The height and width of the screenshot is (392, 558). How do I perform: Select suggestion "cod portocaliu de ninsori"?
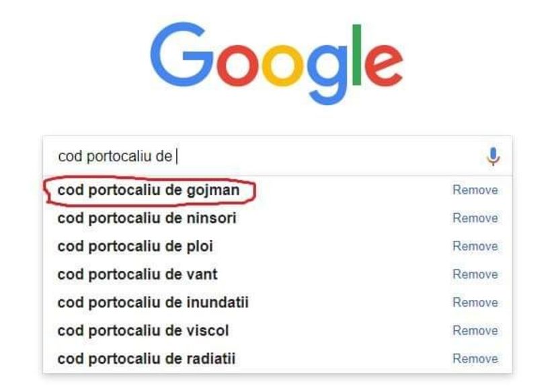147,219
